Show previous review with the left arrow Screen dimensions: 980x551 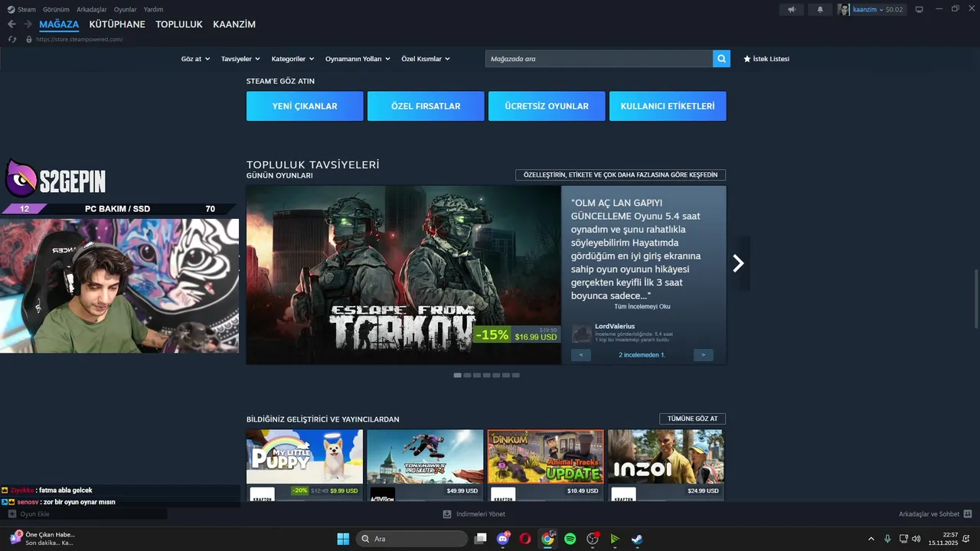tap(581, 355)
